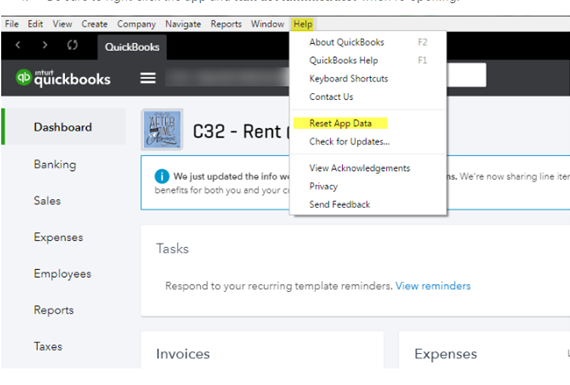Open the Company menu
This screenshot has width=570, height=385.
(x=136, y=24)
